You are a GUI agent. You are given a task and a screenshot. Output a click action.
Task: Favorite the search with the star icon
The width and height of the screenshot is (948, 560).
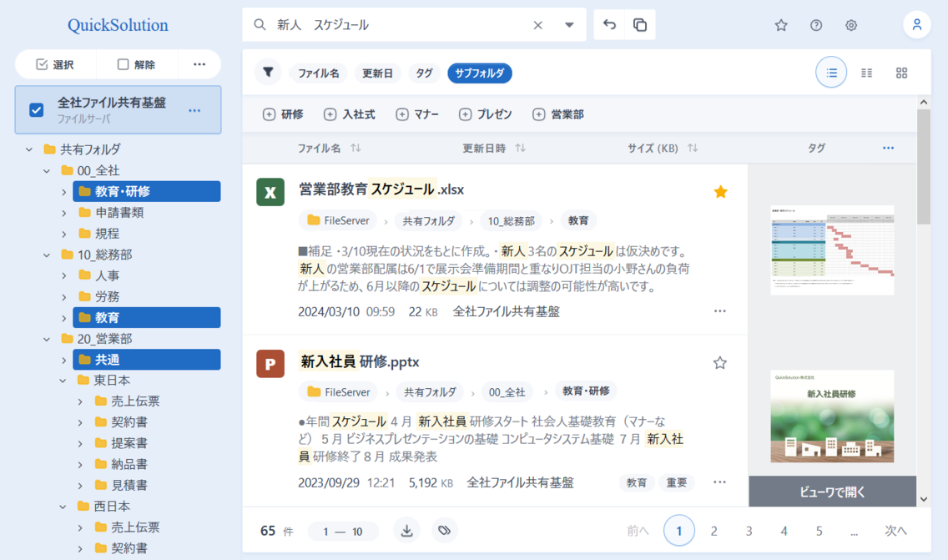pyautogui.click(x=781, y=25)
